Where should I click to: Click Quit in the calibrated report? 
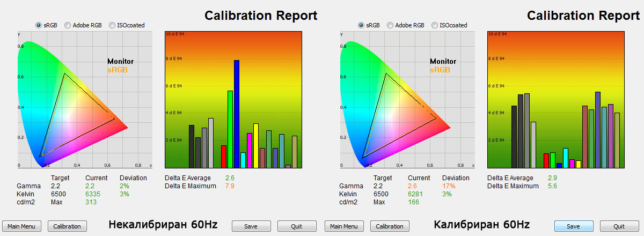(619, 226)
